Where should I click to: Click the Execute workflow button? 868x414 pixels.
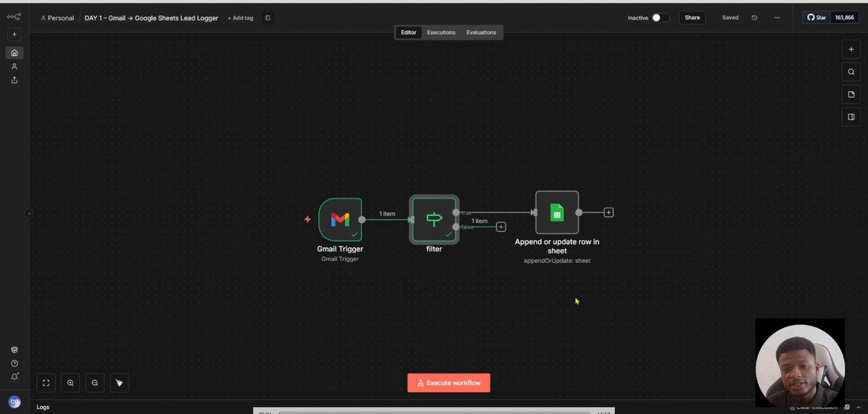448,383
